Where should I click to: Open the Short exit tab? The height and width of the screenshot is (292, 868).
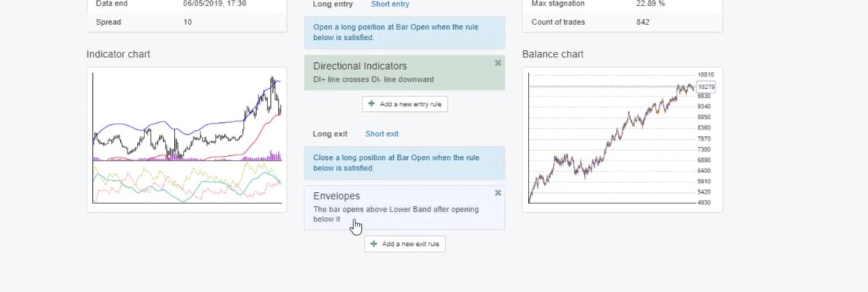[x=381, y=133]
